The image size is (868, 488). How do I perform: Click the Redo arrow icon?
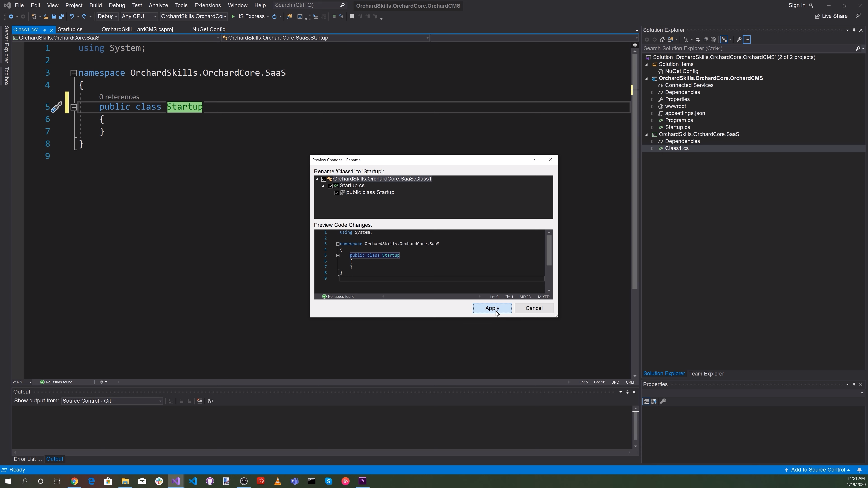coord(85,16)
